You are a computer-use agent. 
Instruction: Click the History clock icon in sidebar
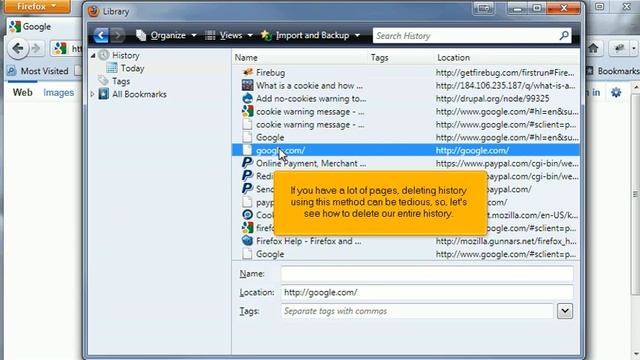click(104, 55)
